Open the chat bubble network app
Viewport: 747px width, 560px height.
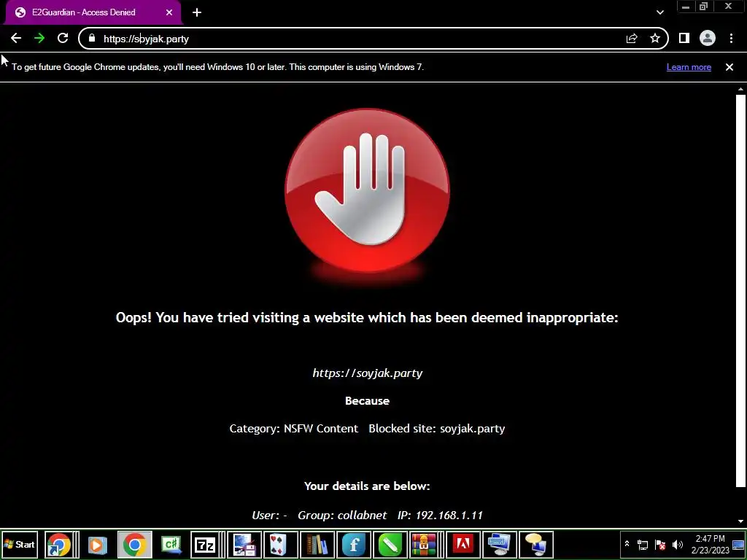pos(535,544)
